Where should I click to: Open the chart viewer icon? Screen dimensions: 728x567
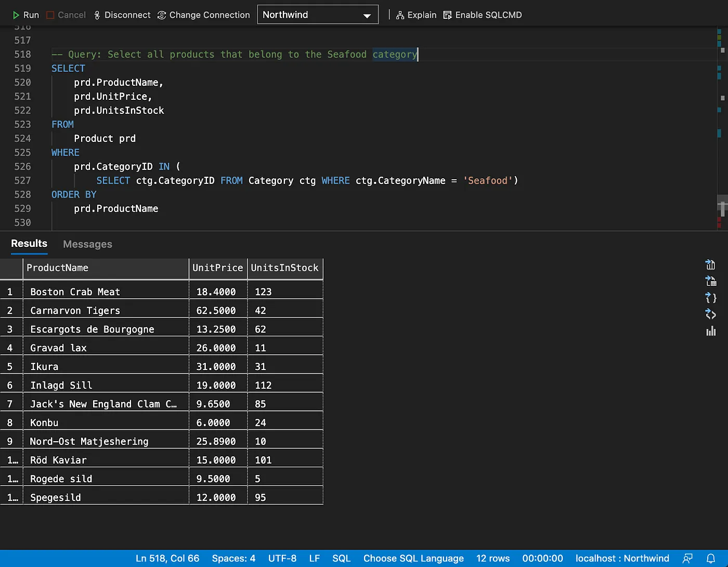(x=710, y=331)
